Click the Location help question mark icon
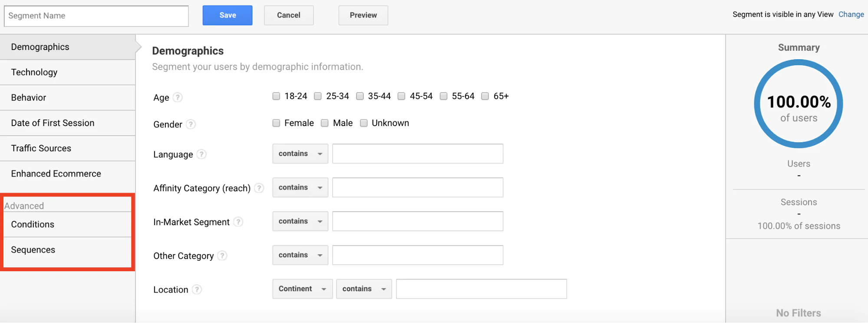Viewport: 868px width, 323px height. click(197, 290)
